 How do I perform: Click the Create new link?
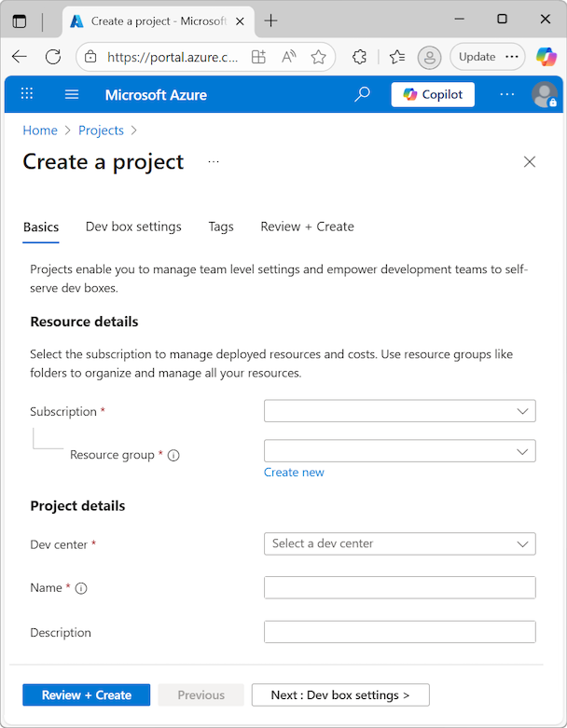point(294,473)
